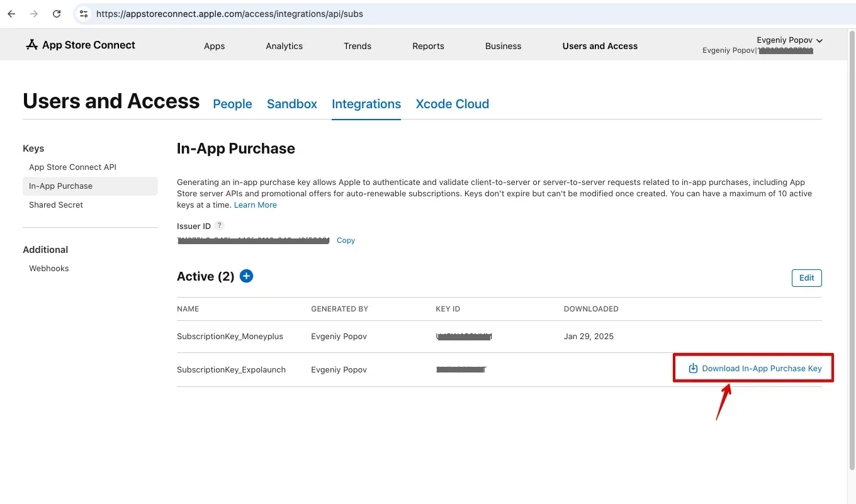Open site info icon in address bar
The image size is (856, 504).
[x=84, y=14]
